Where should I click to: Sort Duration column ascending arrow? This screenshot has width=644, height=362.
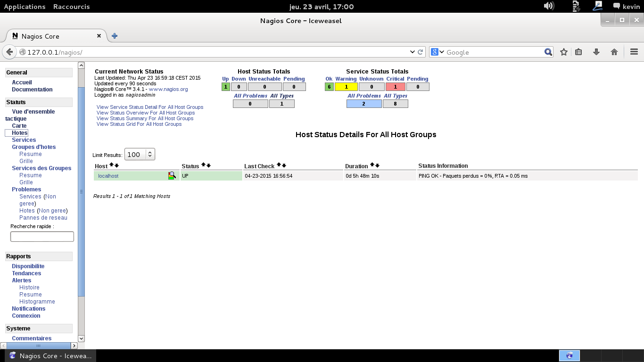tap(372, 165)
